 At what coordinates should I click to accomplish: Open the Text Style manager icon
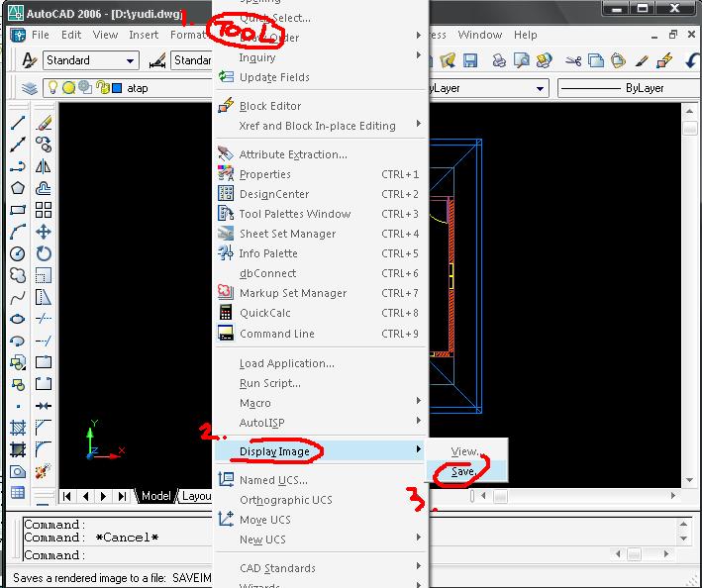tap(29, 60)
